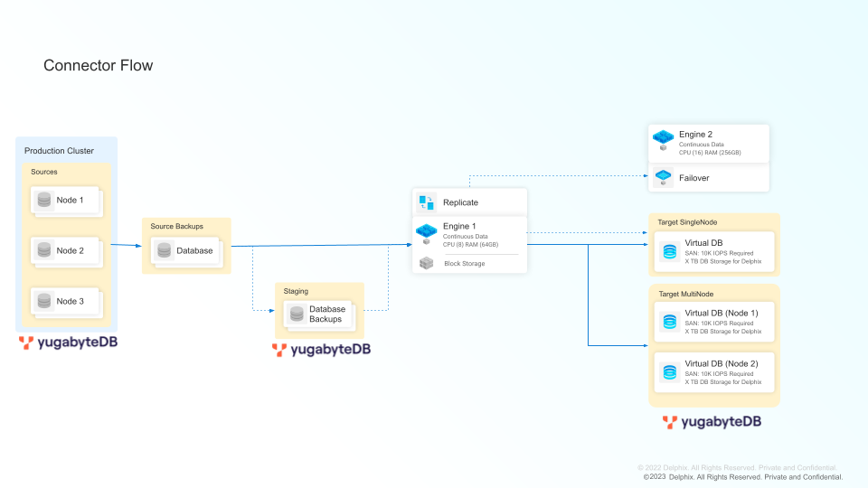
Task: Select the Block Storage cube icon
Action: pyautogui.click(x=426, y=263)
